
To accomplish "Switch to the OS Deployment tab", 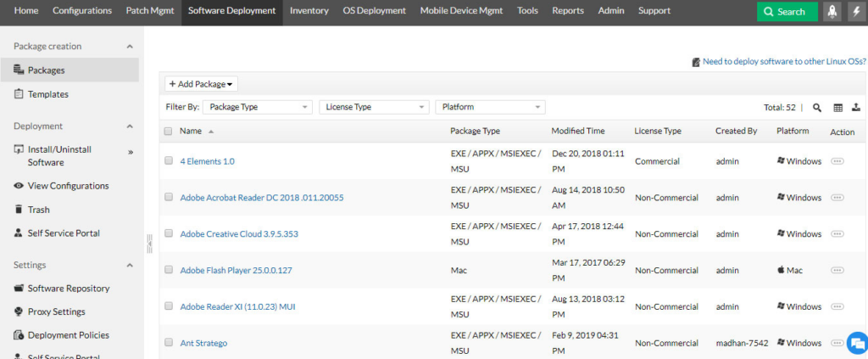I will 374,10.
